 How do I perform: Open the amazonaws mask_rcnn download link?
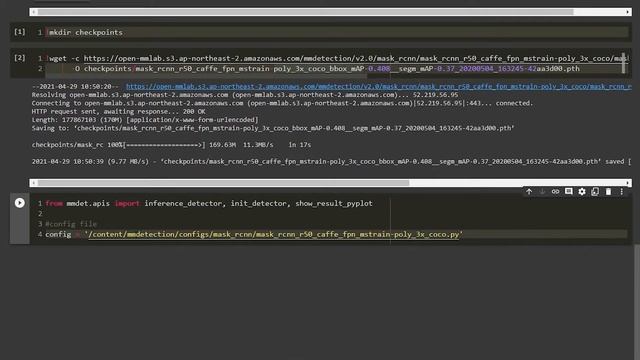(x=378, y=87)
